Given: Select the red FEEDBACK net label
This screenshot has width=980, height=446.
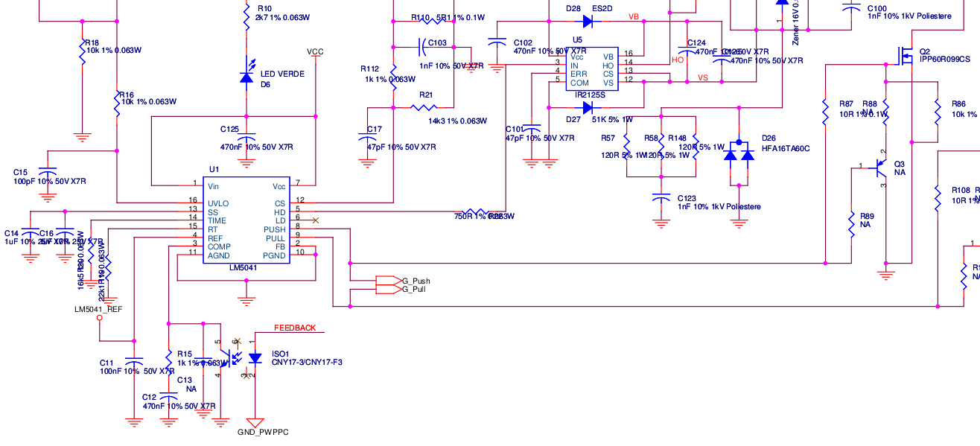Looking at the screenshot, I should 295,328.
